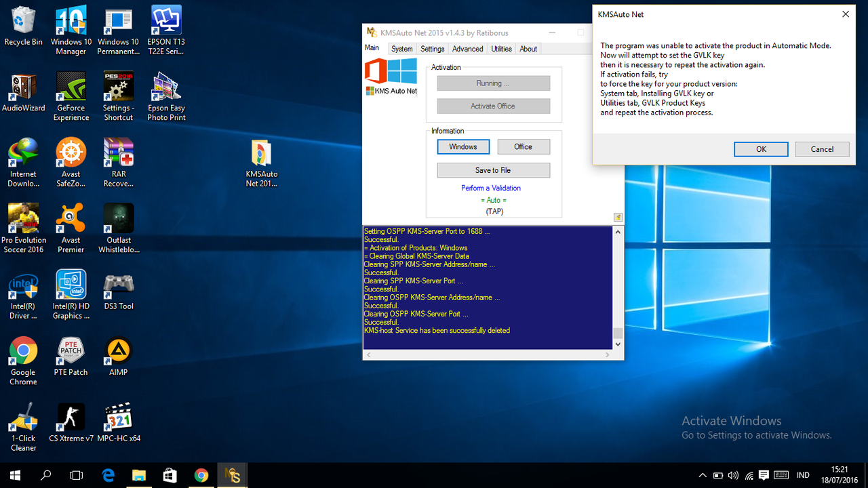This screenshot has height=488, width=868.
Task: Launch AIMP music player shortcut
Action: 118,356
